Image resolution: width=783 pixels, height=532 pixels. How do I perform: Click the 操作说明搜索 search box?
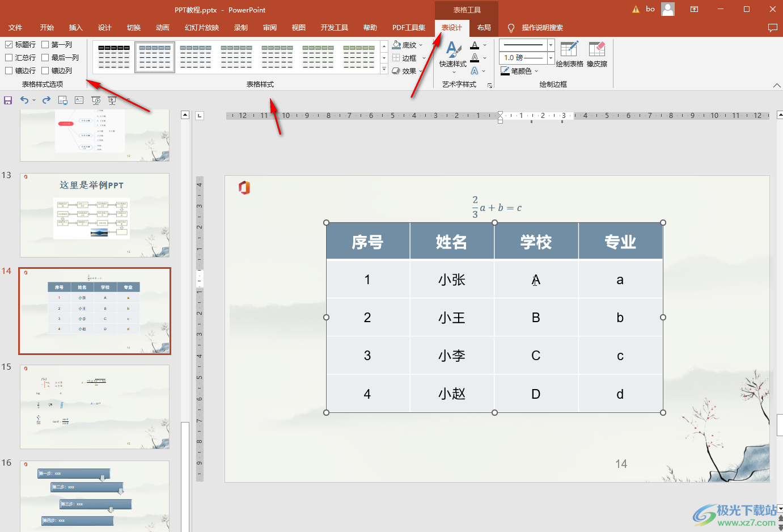(542, 28)
